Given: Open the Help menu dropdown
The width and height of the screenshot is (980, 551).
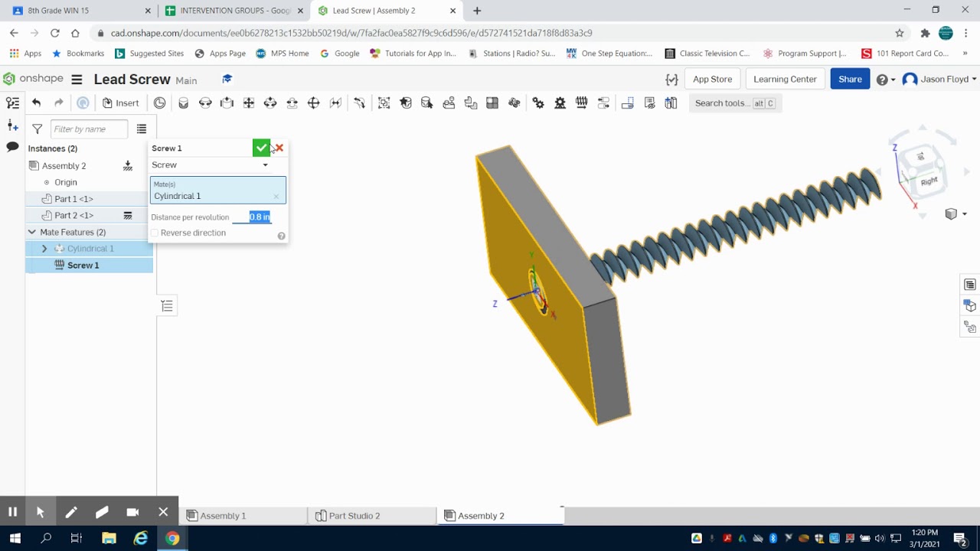Looking at the screenshot, I should point(885,80).
